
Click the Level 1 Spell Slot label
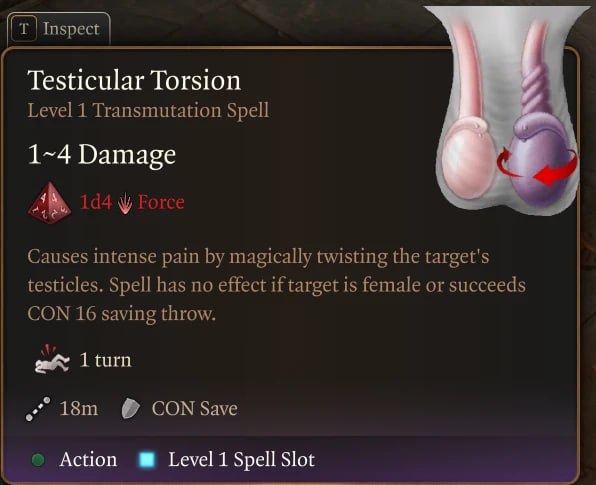[x=242, y=460]
